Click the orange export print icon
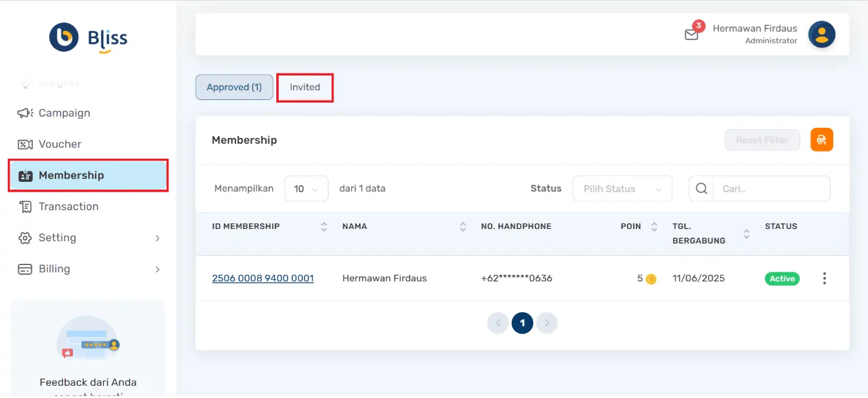 822,140
